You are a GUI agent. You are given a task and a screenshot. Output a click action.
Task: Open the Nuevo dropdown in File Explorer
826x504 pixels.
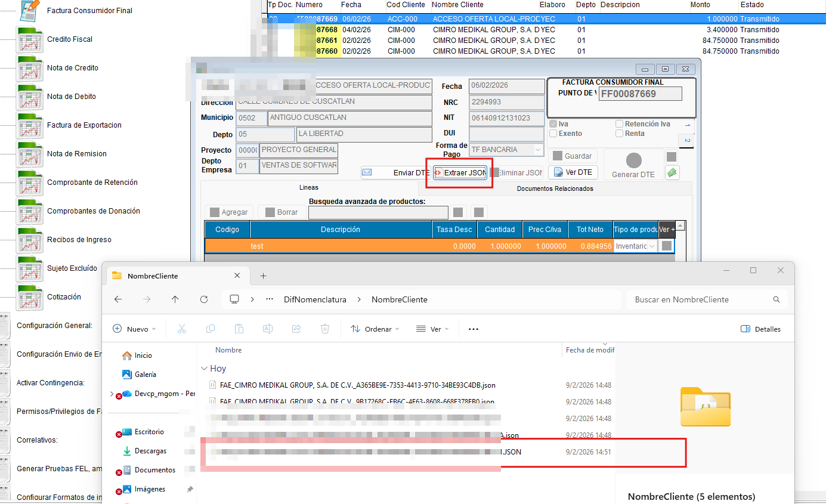(x=134, y=329)
